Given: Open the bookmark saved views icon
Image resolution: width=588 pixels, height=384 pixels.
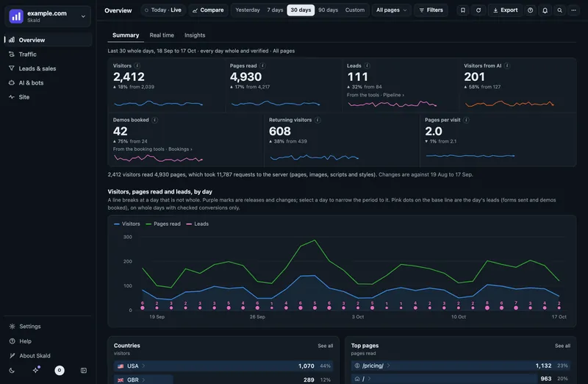Looking at the screenshot, I should [x=463, y=10].
